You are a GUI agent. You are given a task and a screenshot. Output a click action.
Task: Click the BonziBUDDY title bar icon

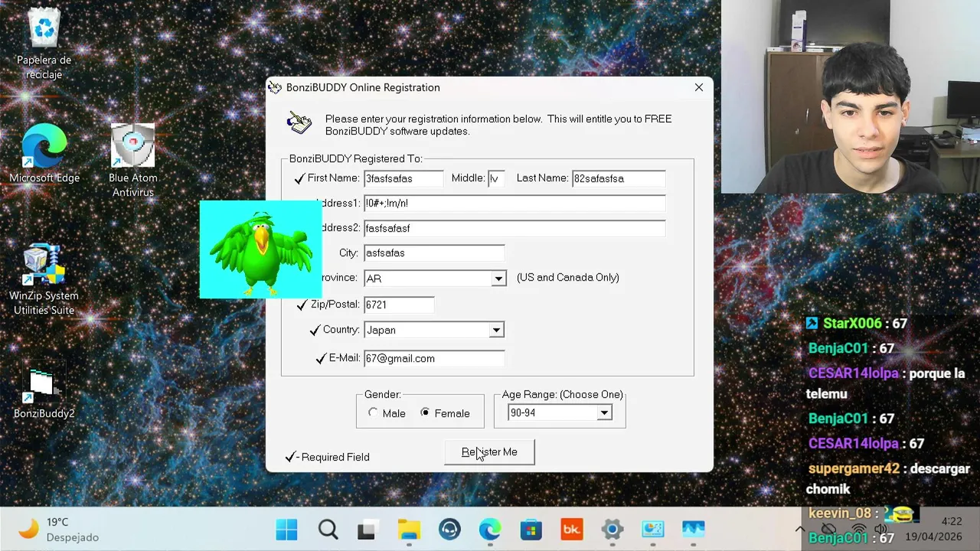point(275,87)
